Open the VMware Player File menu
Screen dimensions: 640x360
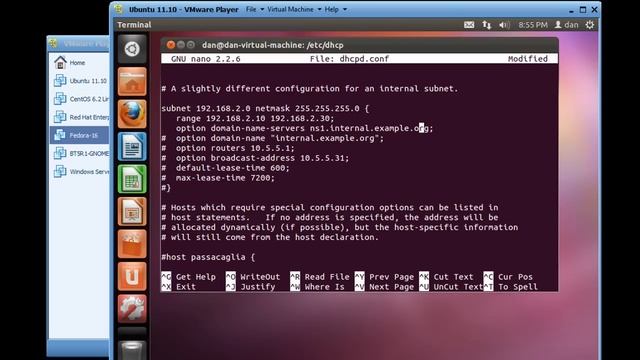[251, 9]
